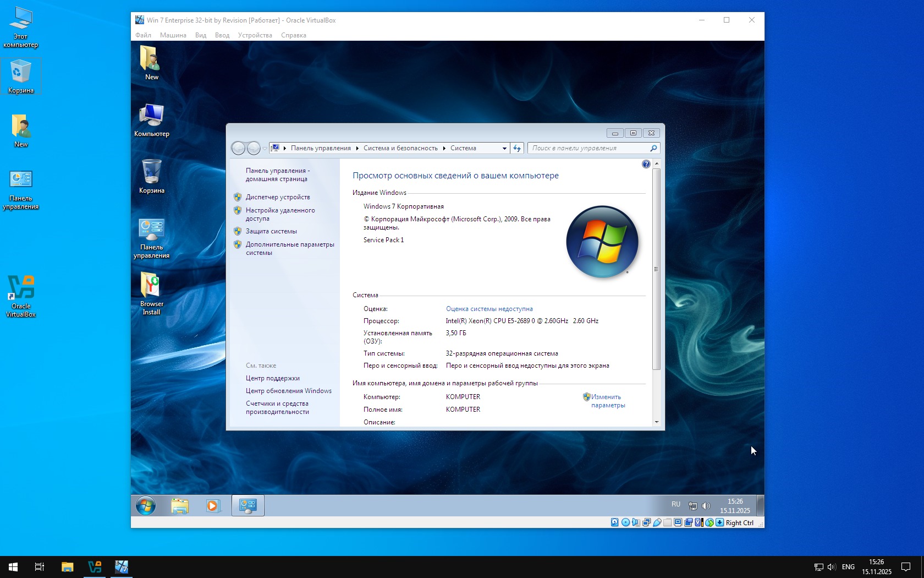
Task: Open the Машина menu in VirtualBox
Action: [173, 35]
